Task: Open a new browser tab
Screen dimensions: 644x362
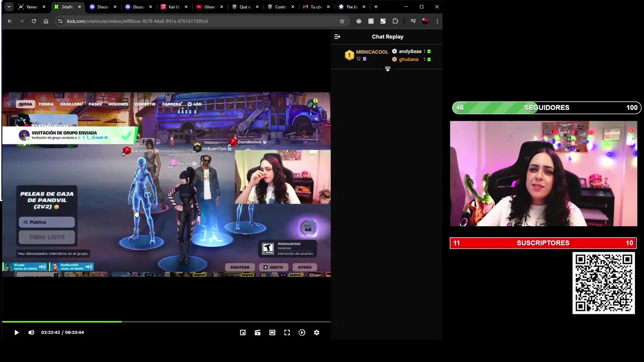Action: tap(376, 7)
